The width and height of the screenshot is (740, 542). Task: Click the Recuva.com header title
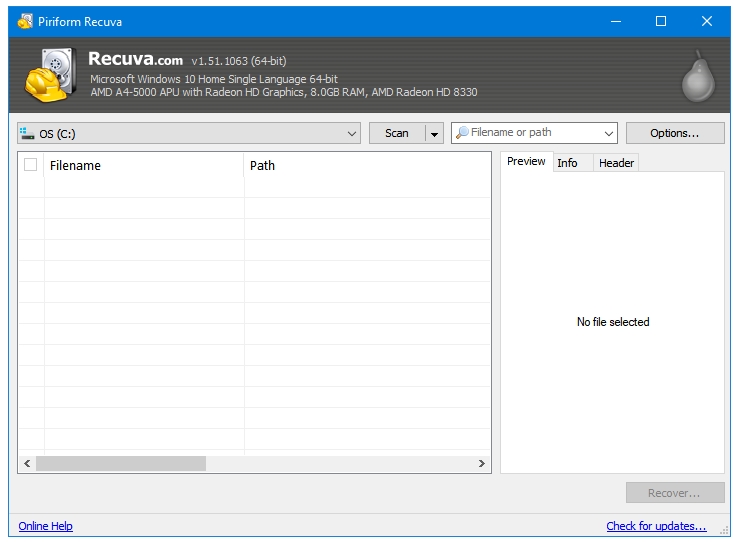coord(135,59)
